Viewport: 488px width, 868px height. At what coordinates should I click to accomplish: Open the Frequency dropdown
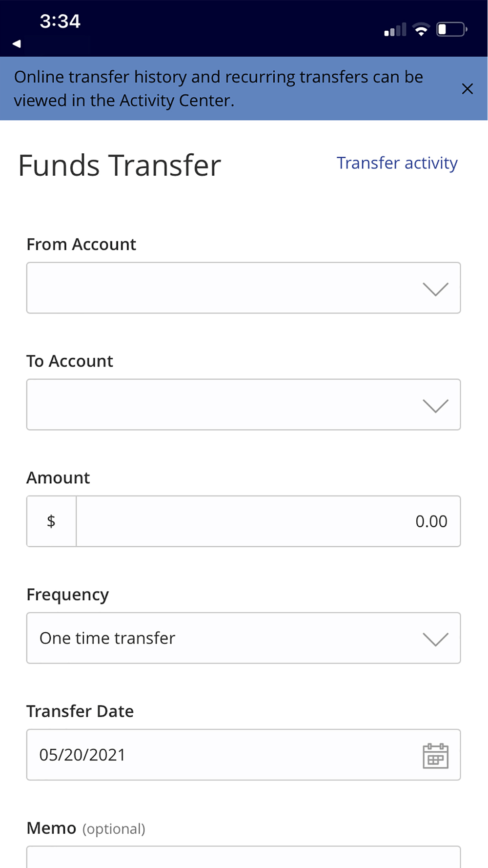click(243, 638)
